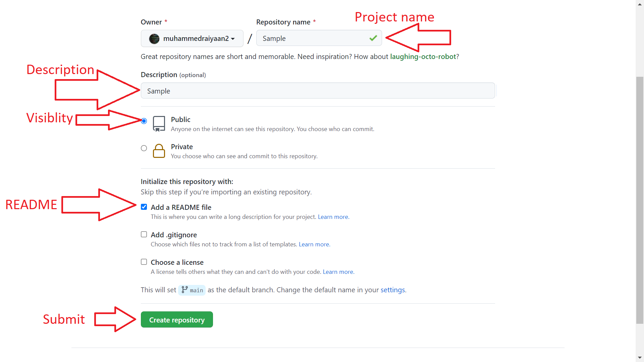Select the Private visibility radio button
This screenshot has width=644, height=362.
[x=144, y=148]
